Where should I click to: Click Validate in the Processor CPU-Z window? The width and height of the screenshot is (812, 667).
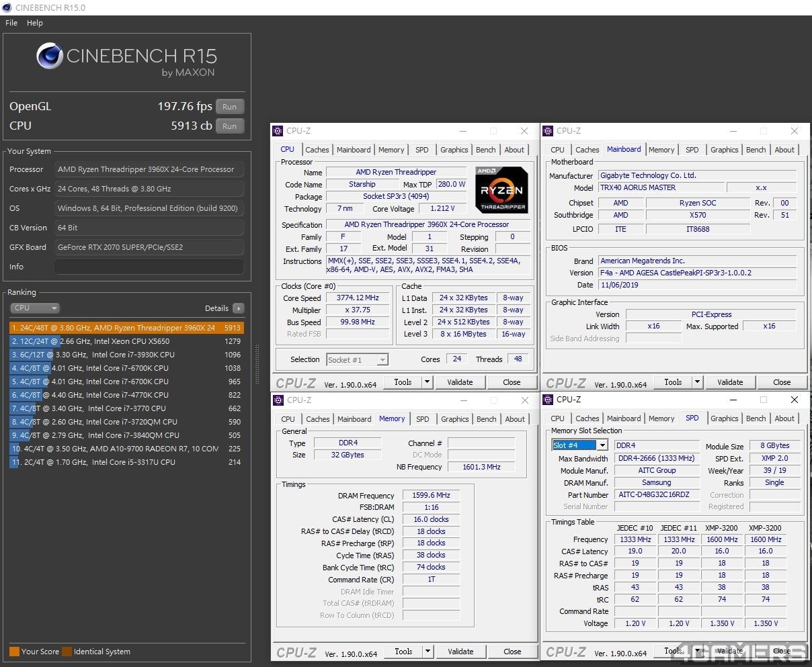(x=460, y=382)
